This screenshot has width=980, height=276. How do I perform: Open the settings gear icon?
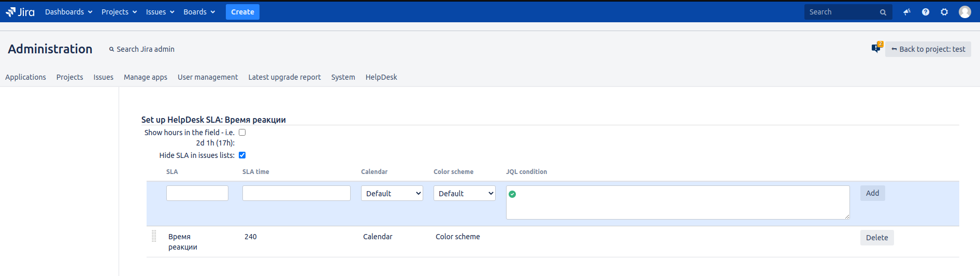(944, 12)
